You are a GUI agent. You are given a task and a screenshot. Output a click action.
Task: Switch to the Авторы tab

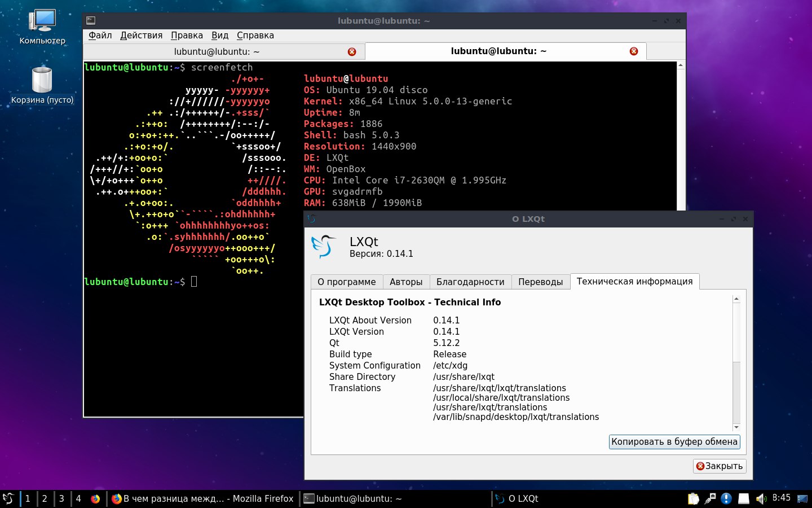406,282
